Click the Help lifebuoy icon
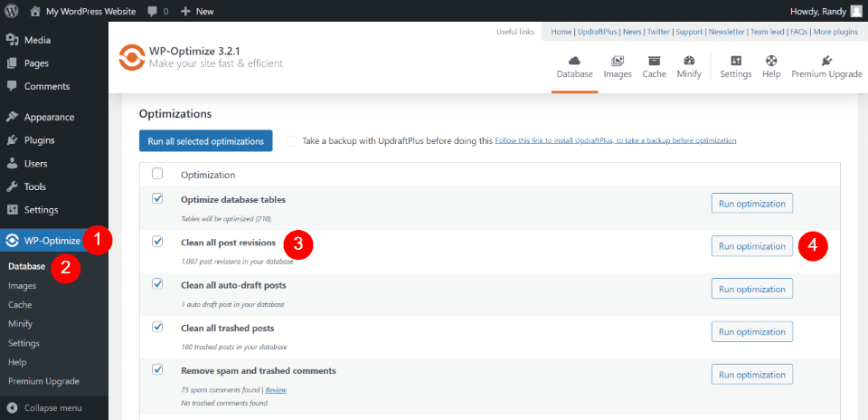868x420 pixels. [x=771, y=61]
